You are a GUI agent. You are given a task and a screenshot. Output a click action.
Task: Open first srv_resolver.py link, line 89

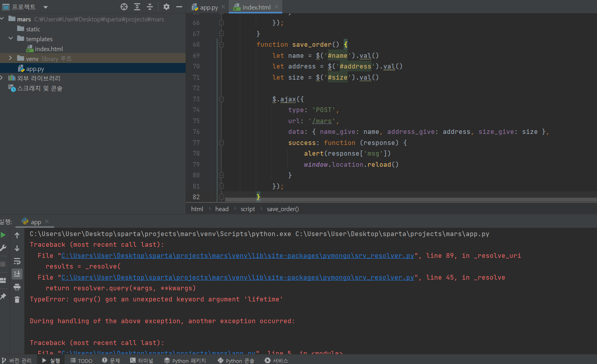click(238, 256)
